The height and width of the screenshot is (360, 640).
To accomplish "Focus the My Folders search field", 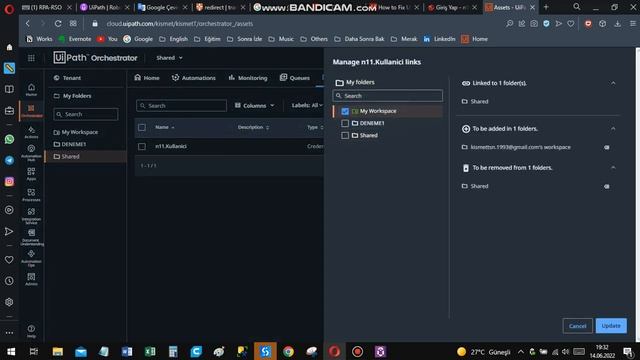I will (86, 114).
